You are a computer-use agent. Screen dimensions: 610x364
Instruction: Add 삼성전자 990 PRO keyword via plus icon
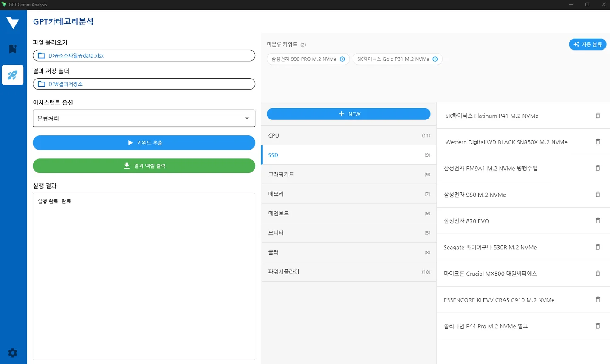[x=342, y=59]
